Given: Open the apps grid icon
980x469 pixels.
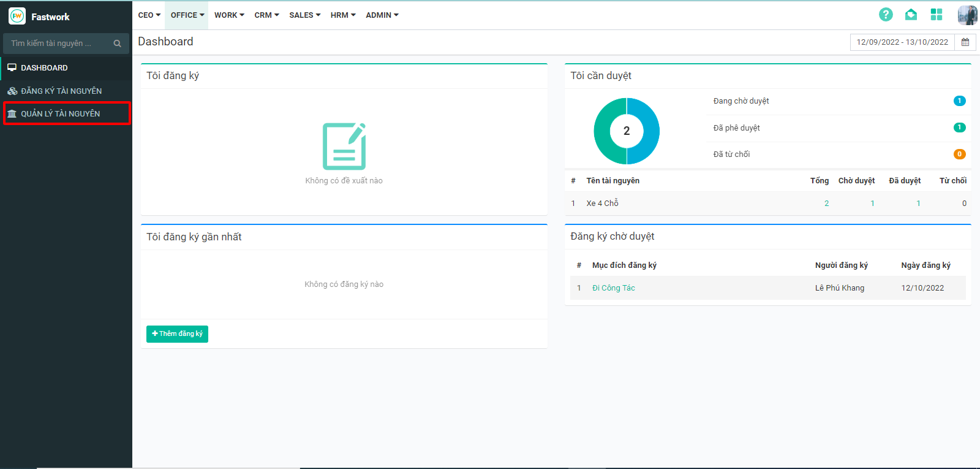Looking at the screenshot, I should pos(936,15).
